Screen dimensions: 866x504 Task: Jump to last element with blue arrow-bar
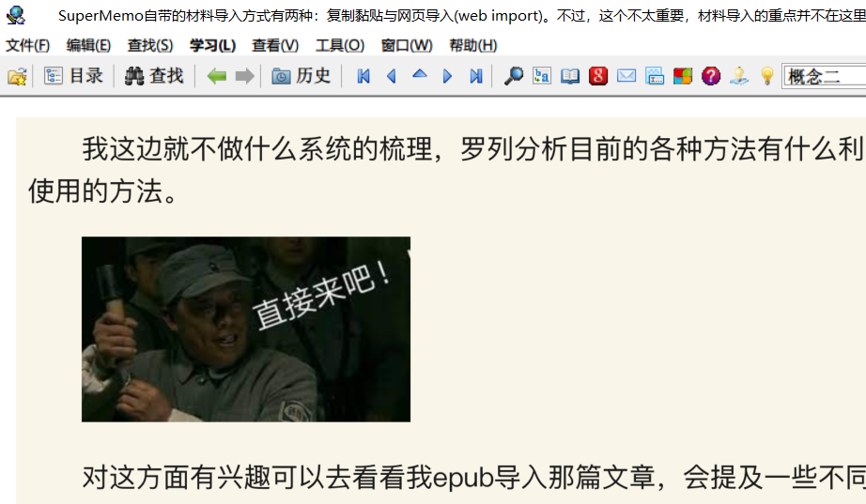(475, 76)
